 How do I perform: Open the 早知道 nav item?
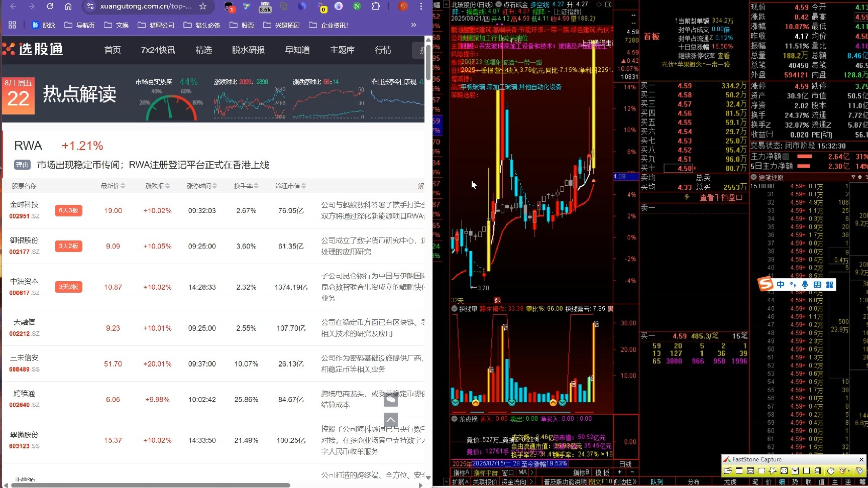click(297, 50)
